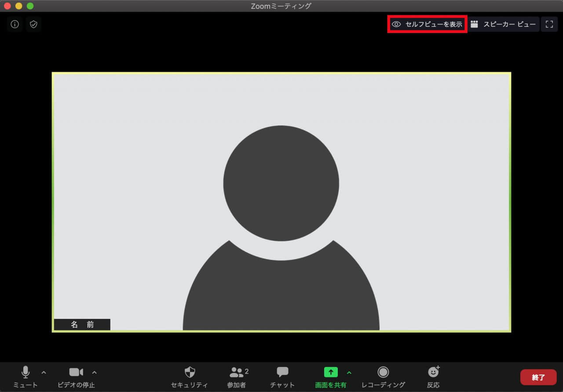Mute the microphone (ミュート)
This screenshot has width=563, height=392.
click(26, 377)
